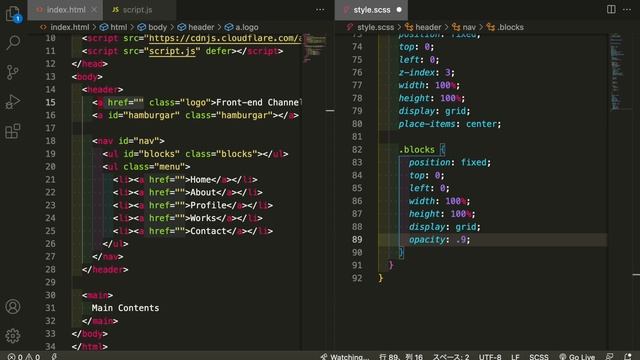The width and height of the screenshot is (640, 360).
Task: Click the Main Contents text
Action: [x=125, y=308]
